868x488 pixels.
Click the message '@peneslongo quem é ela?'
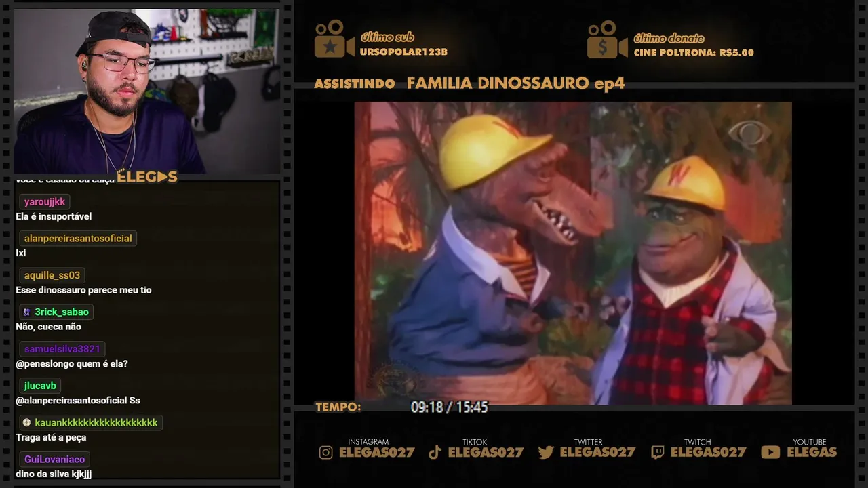point(72,363)
